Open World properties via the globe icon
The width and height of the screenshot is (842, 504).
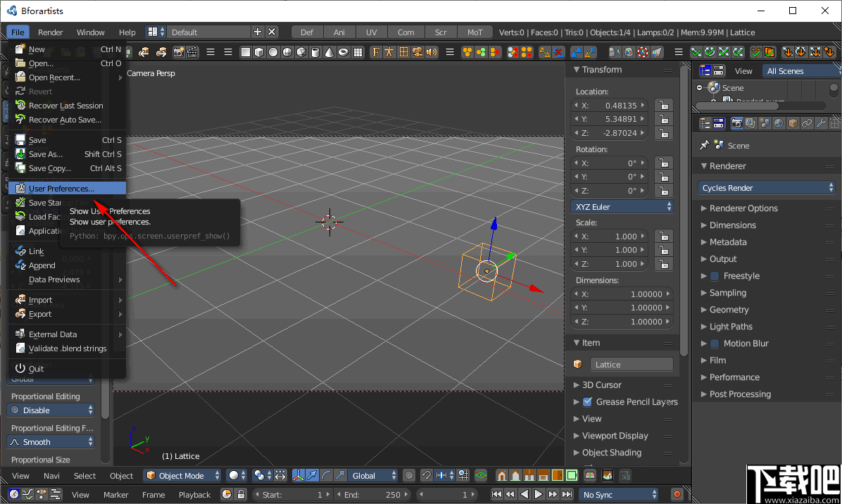(x=779, y=122)
